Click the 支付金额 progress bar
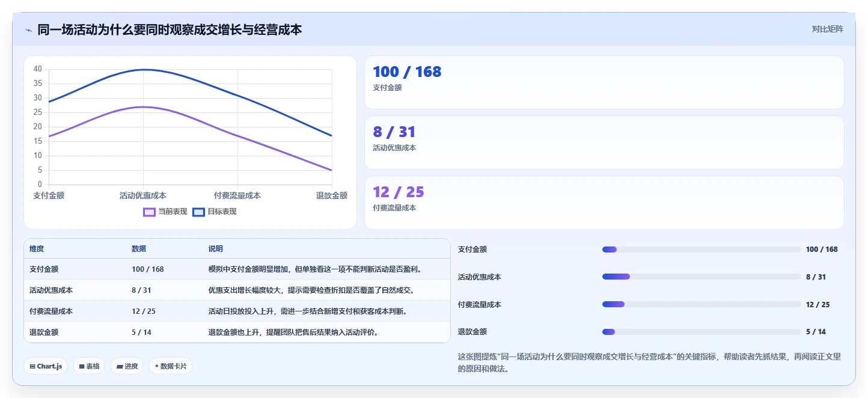The width and height of the screenshot is (868, 398). tap(701, 250)
